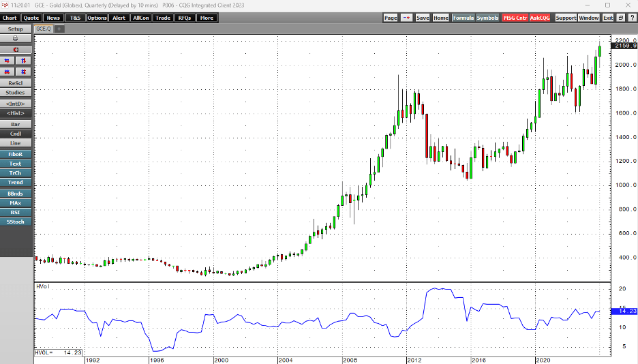Click the red arrow button beside Page

(406, 18)
